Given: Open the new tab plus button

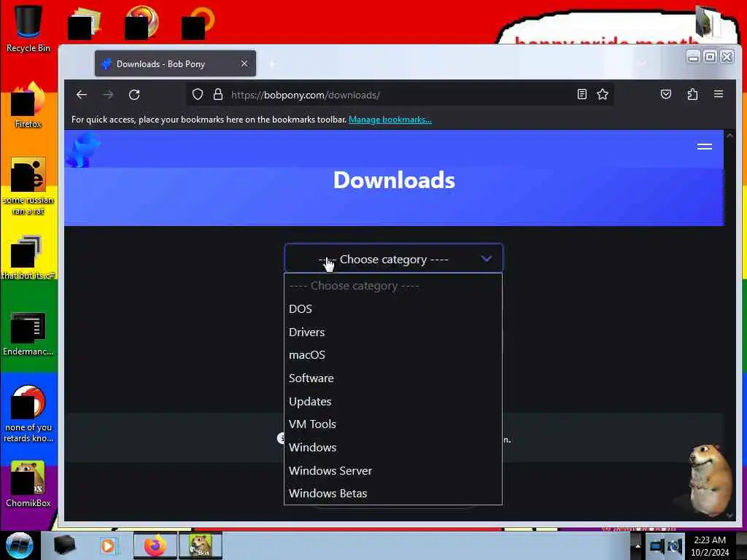Looking at the screenshot, I should pos(272,64).
